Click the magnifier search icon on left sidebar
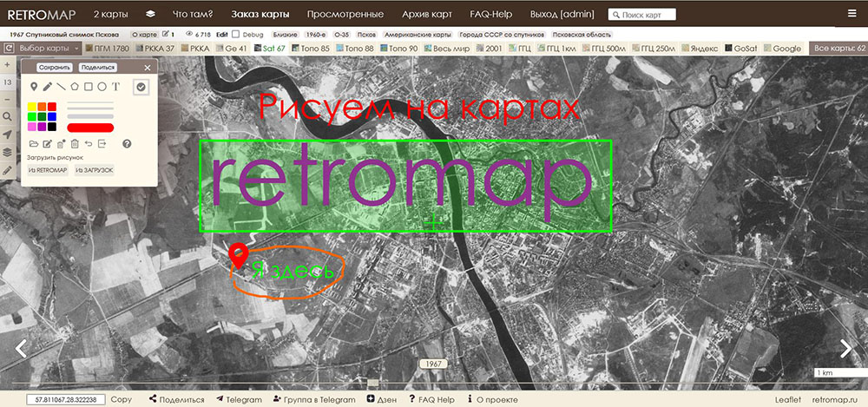This screenshot has height=407, width=868. (x=8, y=115)
